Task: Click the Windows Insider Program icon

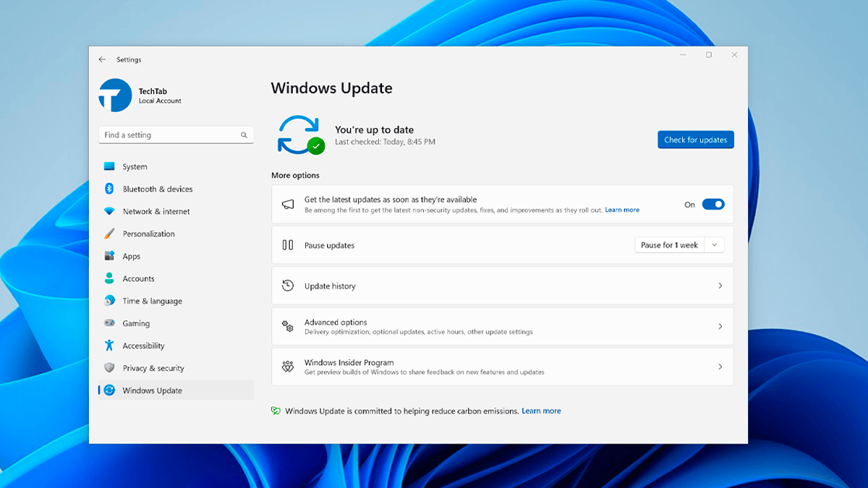Action: coord(288,367)
